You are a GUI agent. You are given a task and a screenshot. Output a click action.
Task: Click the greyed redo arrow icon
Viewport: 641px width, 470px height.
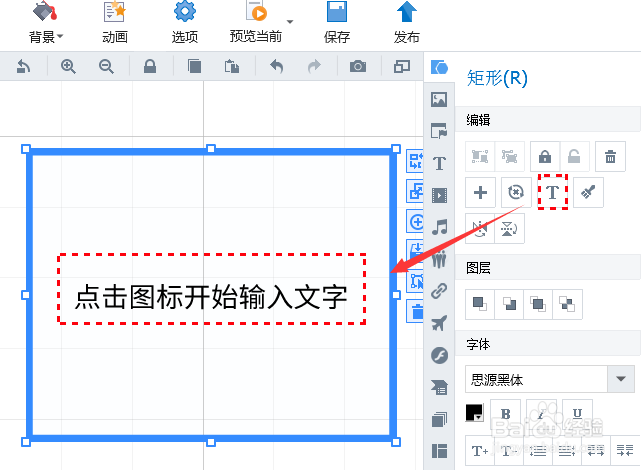[x=314, y=66]
